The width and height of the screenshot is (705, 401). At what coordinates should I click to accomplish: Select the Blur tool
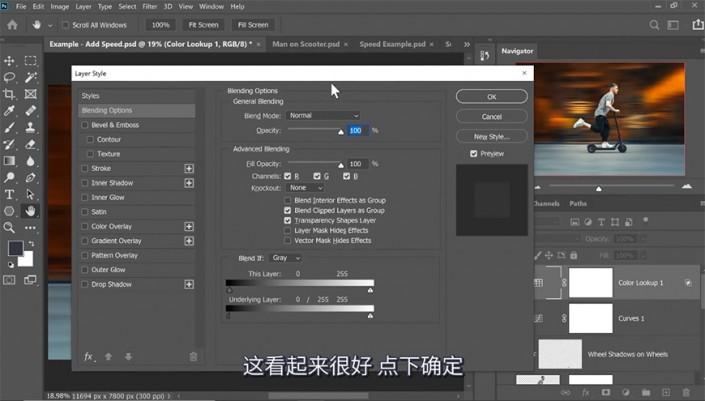click(31, 161)
